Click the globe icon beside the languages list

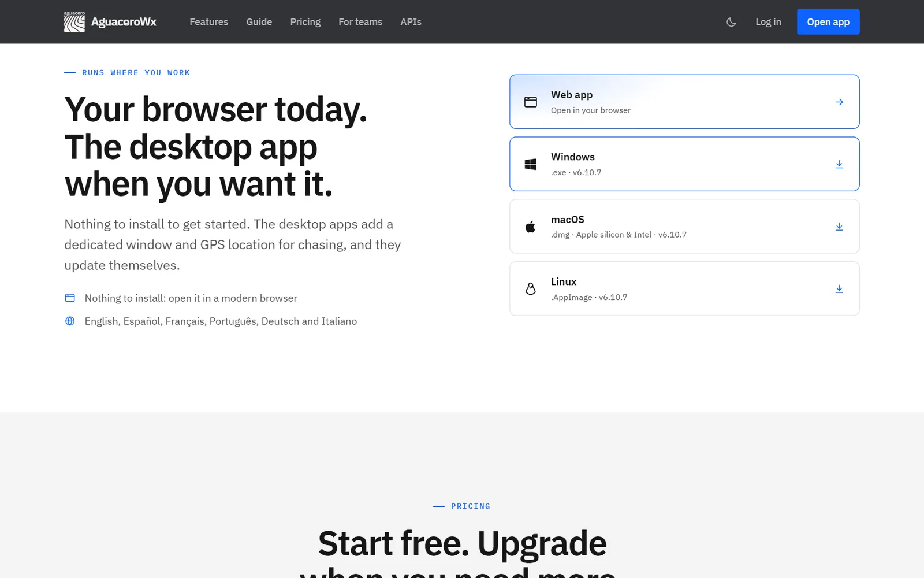coord(70,321)
